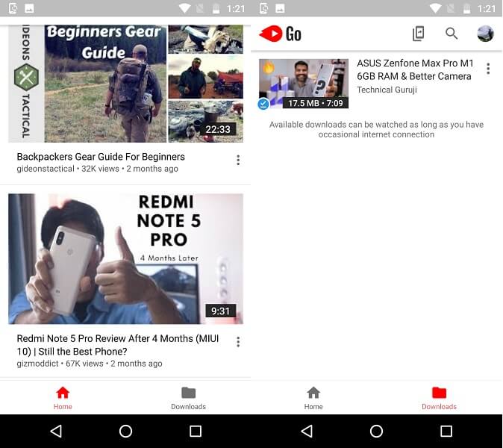This screenshot has width=503, height=448.
Task: Tap Android back button on the right screen
Action: pyautogui.click(x=307, y=431)
